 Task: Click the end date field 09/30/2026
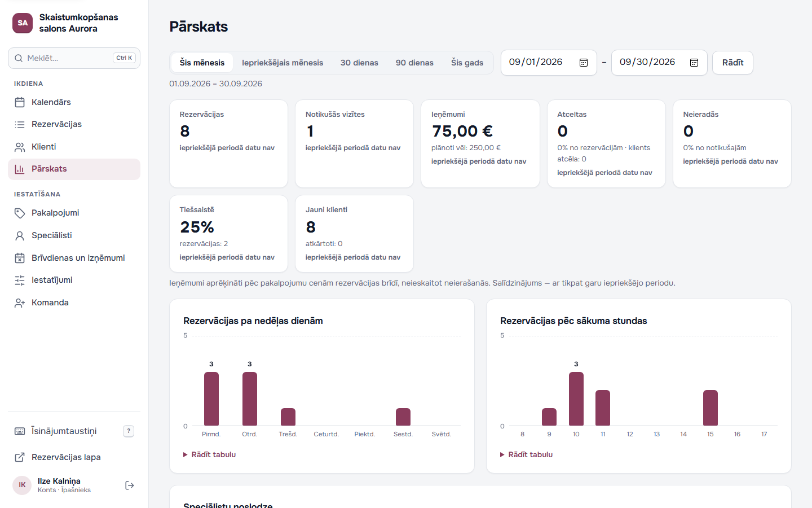pyautogui.click(x=659, y=63)
